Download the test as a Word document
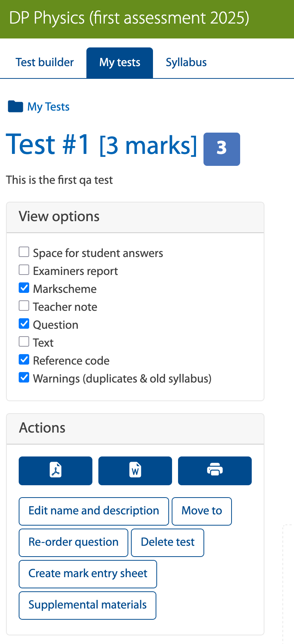This screenshot has width=294, height=644. [x=135, y=471]
